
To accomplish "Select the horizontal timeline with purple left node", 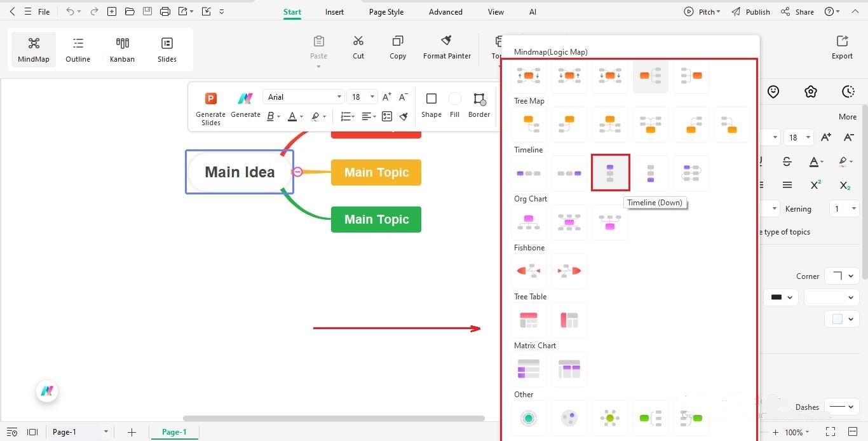I will tap(529, 173).
